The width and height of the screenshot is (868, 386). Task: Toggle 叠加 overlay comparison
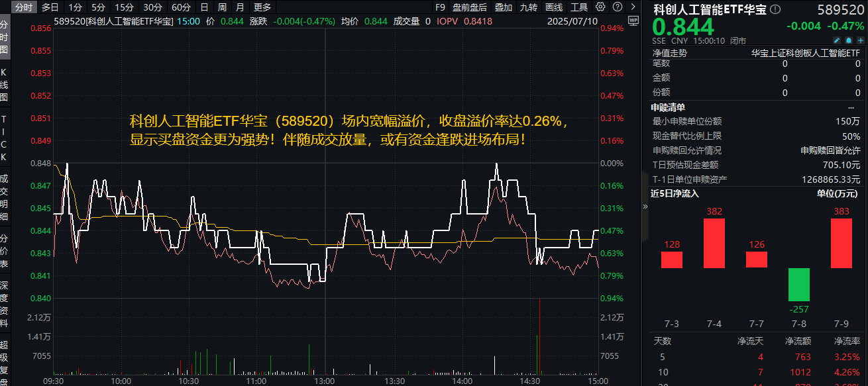coord(503,7)
